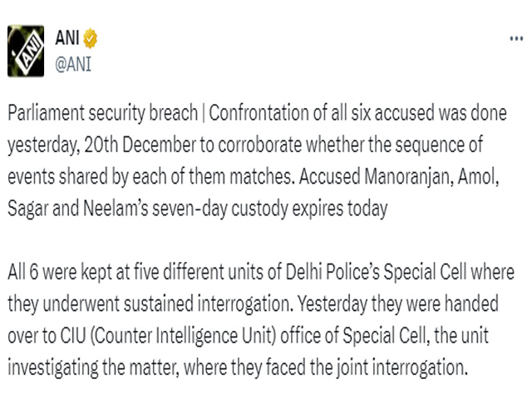Visit the @ANI handle link
The width and height of the screenshot is (532, 399).
(73, 64)
